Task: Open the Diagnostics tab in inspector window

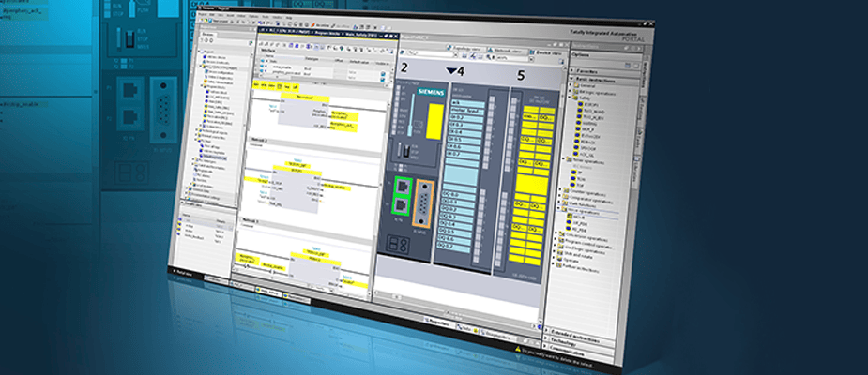Action: click(x=497, y=336)
